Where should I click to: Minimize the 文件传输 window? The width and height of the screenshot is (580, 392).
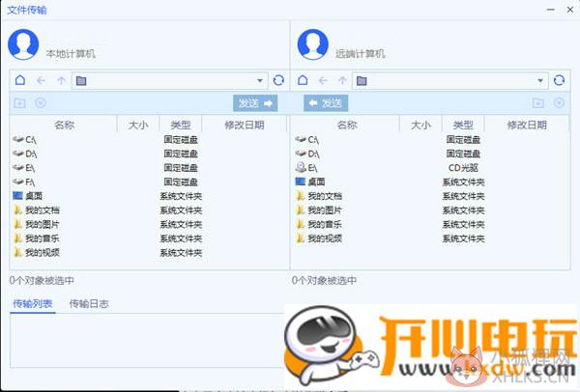tap(551, 10)
